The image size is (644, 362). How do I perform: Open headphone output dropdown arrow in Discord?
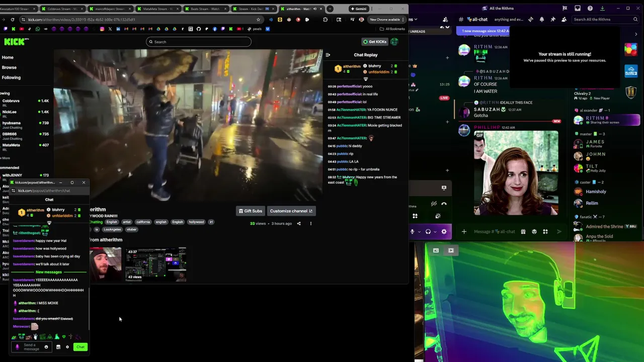point(435,231)
